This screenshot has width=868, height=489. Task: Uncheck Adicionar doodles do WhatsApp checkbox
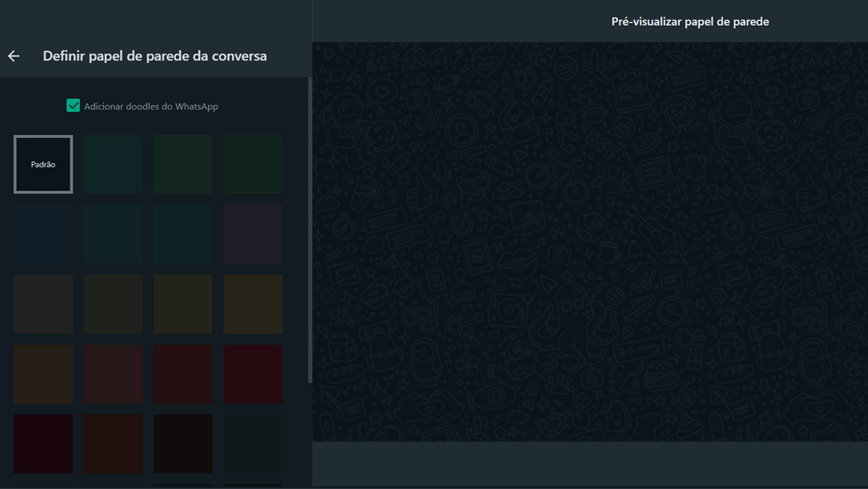(x=73, y=106)
